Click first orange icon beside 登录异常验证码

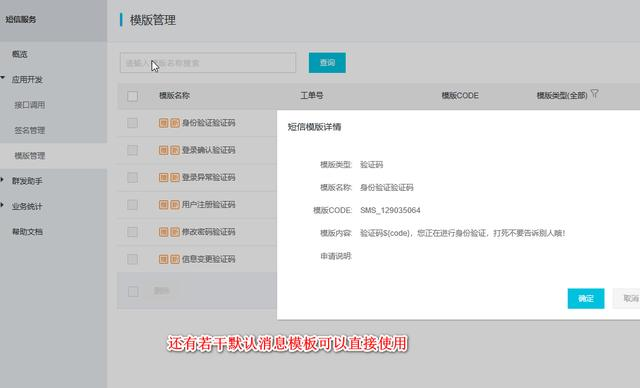pyautogui.click(x=164, y=177)
